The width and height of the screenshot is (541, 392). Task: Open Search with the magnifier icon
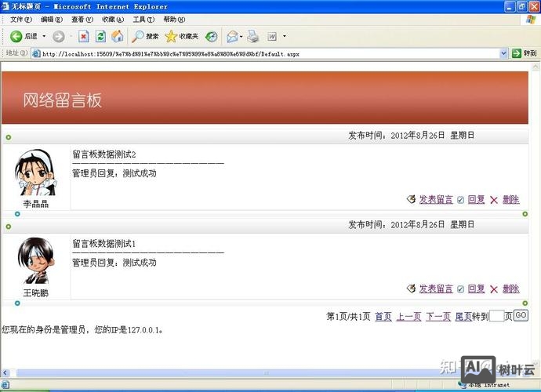tap(138, 36)
